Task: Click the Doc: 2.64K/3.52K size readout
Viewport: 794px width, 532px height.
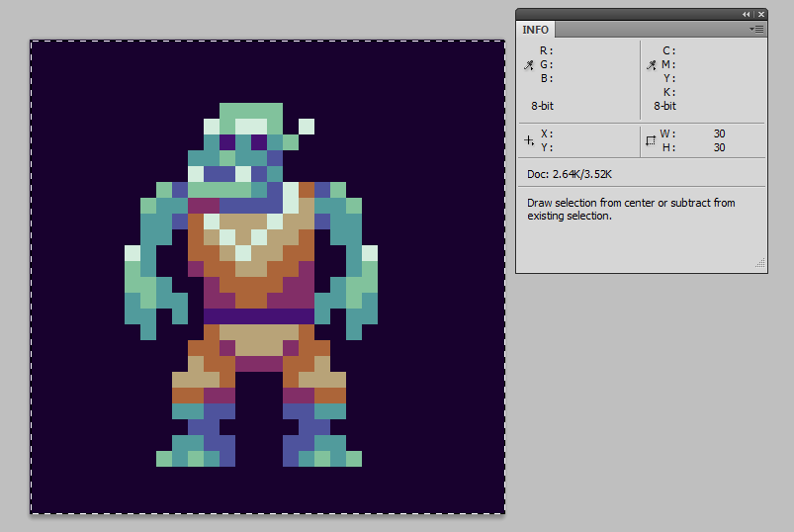Action: (x=570, y=175)
